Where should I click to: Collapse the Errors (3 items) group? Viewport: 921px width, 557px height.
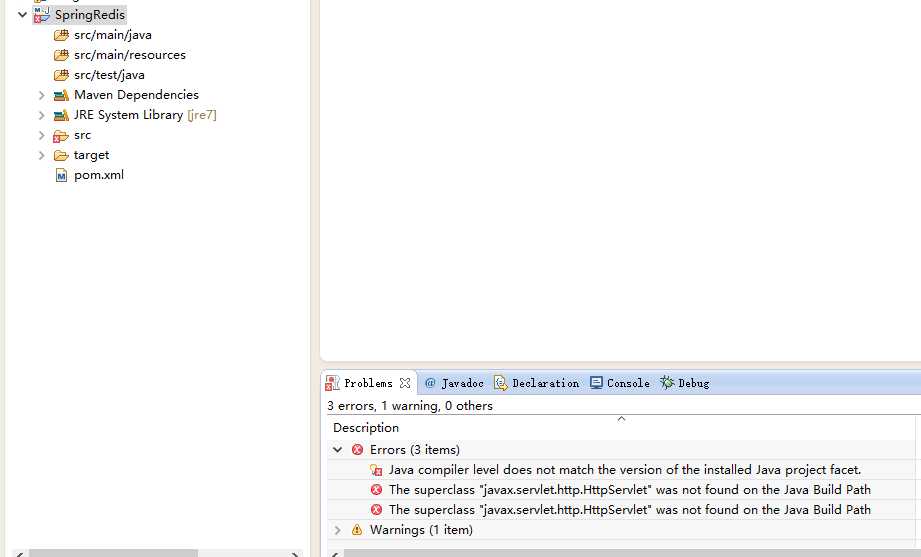(337, 450)
